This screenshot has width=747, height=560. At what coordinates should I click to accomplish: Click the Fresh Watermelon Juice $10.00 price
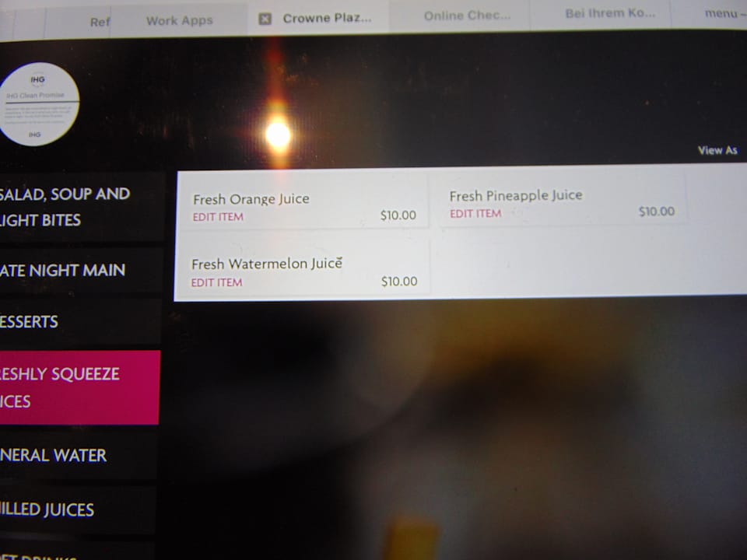click(x=399, y=282)
